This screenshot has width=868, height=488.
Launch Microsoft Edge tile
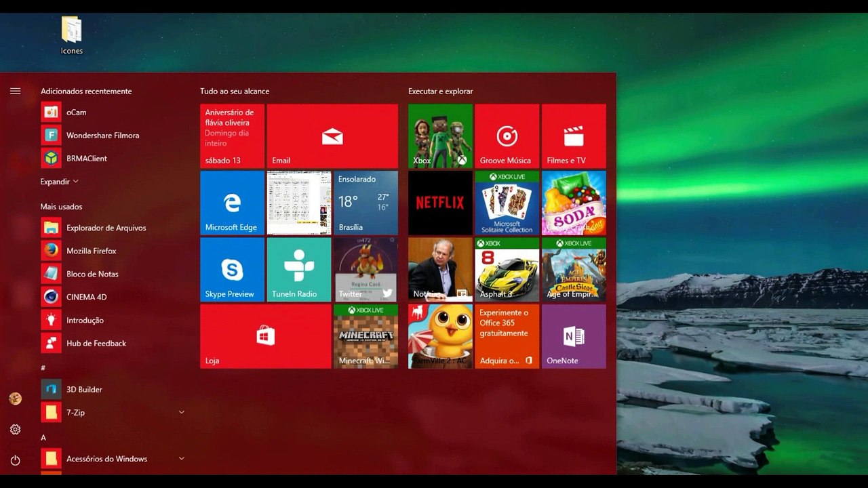(x=232, y=203)
